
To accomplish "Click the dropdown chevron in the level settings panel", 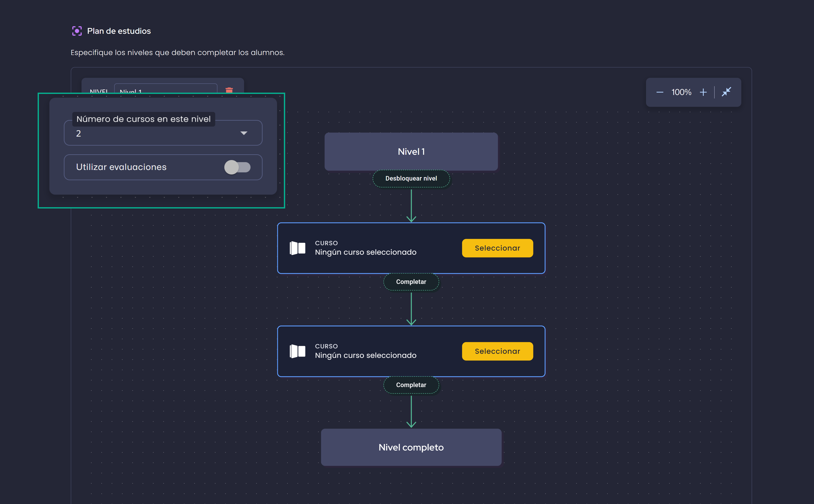I will (244, 133).
